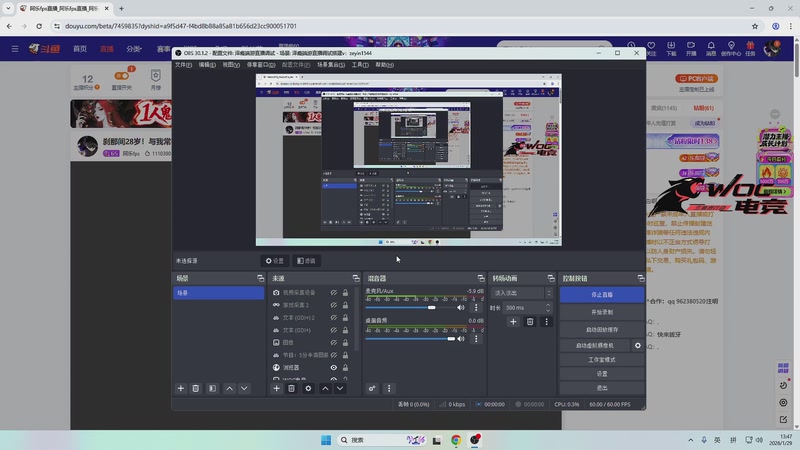Open Douyu hamburger menu icon
This screenshot has width=800, height=450.
pyautogui.click(x=15, y=48)
